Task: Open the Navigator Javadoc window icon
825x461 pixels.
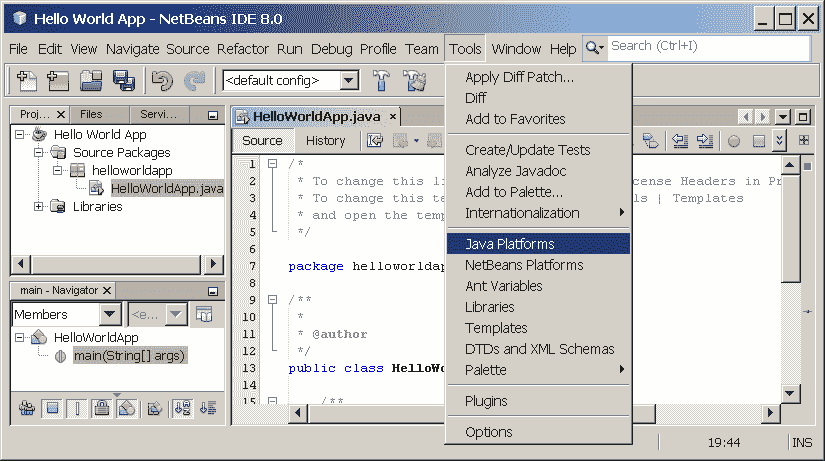Action: [204, 314]
